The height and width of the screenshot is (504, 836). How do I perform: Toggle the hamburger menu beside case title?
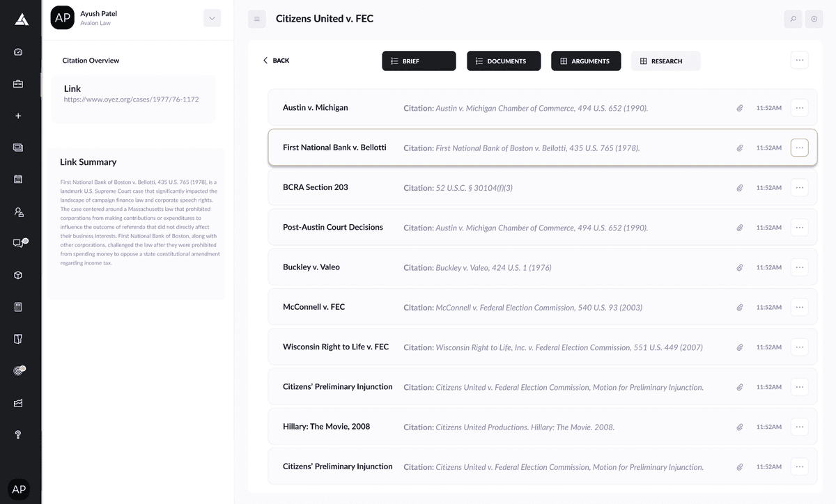[256, 19]
